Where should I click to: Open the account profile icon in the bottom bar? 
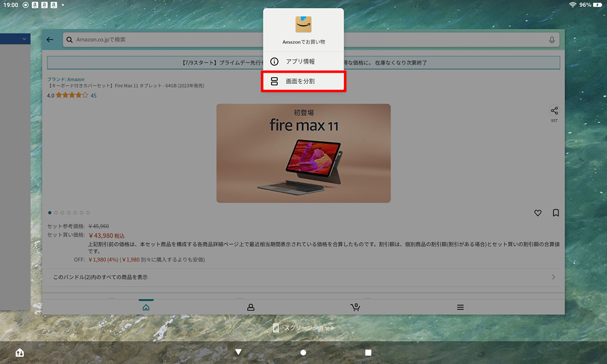pyautogui.click(x=250, y=307)
